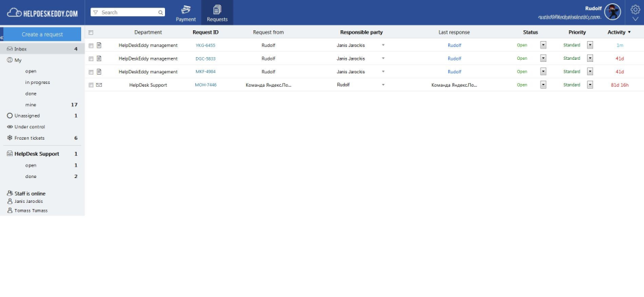
Task: Collapse the sidebar with double-arrow icon
Action: (x=2, y=38)
